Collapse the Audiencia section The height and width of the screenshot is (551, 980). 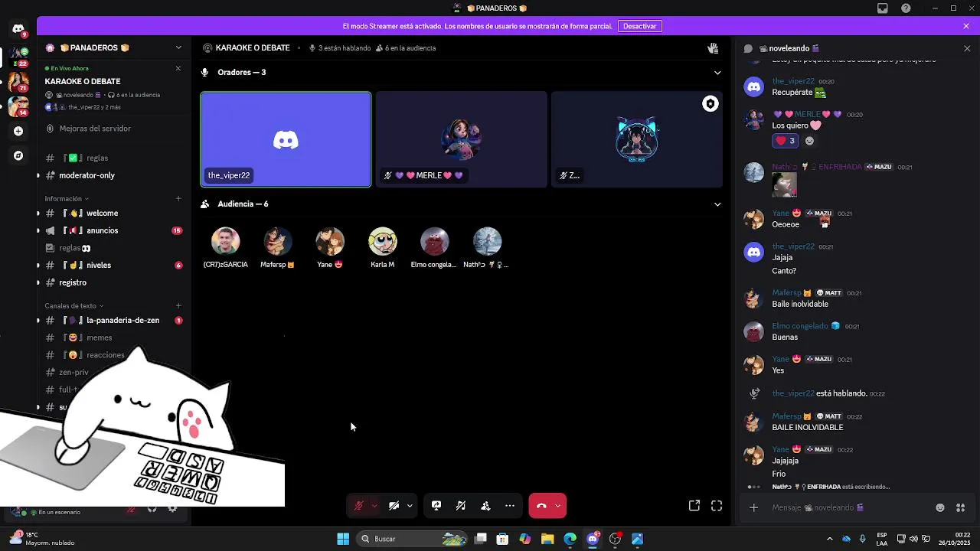[717, 204]
